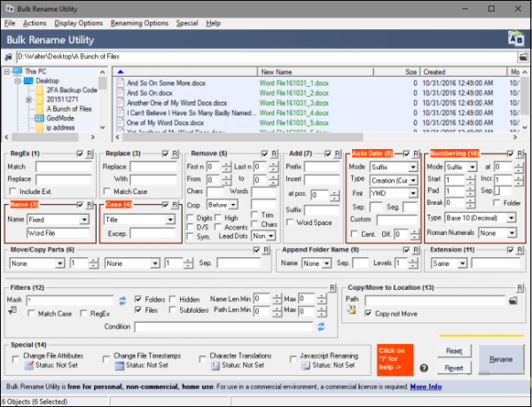Click the browse folder icon for Copy/Move Path
Image resolution: width=532 pixels, height=407 pixels.
tap(513, 301)
